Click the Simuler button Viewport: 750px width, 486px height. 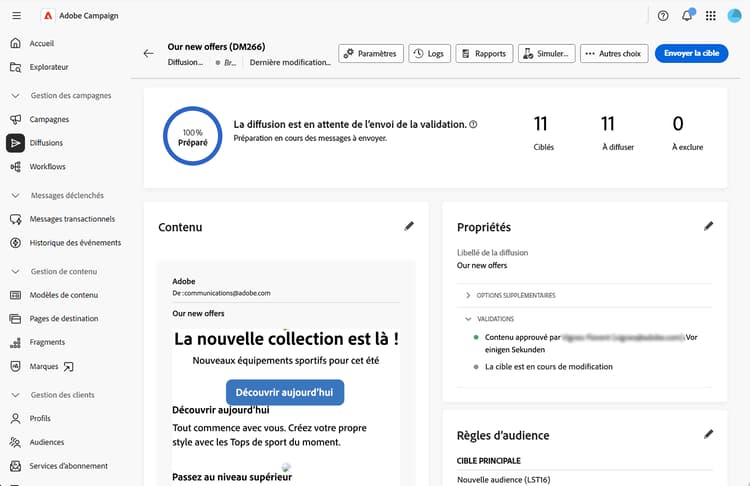pos(546,54)
